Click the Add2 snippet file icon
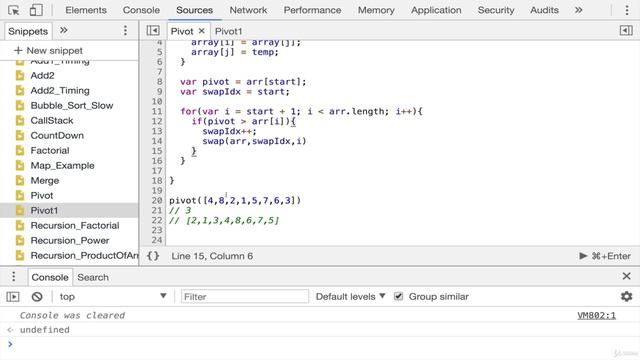Viewport: 640px width, 360px height. click(x=20, y=76)
